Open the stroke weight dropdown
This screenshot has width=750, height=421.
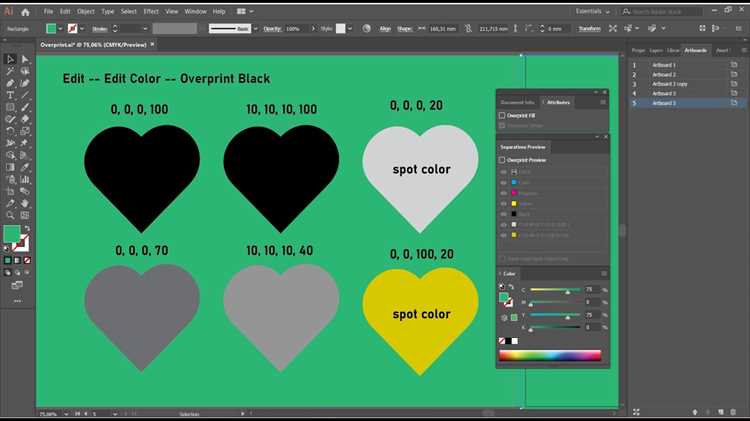click(145, 29)
